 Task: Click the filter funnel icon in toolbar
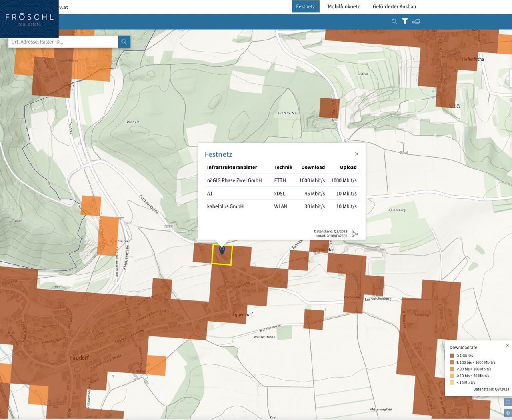pyautogui.click(x=405, y=22)
